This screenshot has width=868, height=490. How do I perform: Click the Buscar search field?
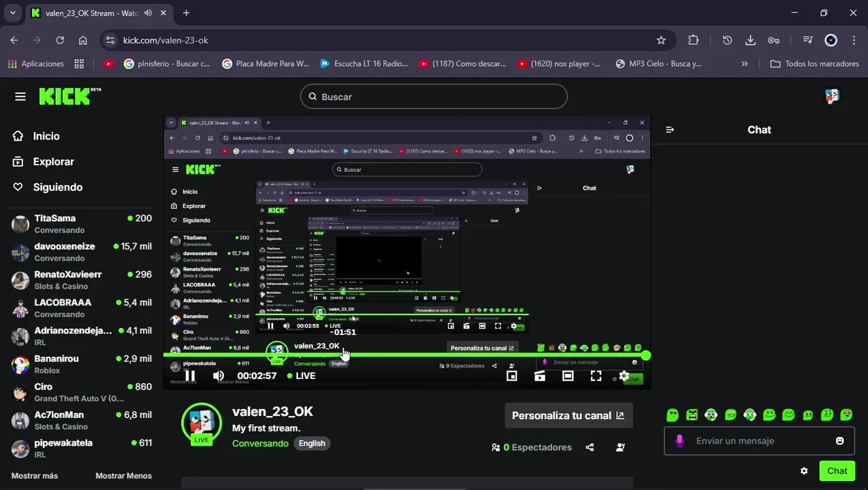point(434,97)
